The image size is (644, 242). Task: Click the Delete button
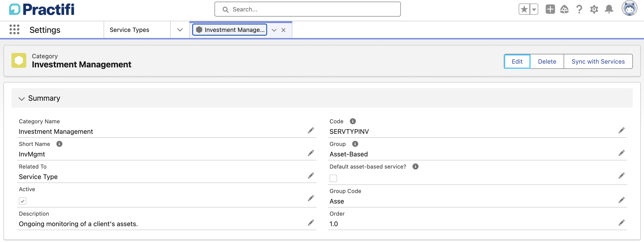547,61
